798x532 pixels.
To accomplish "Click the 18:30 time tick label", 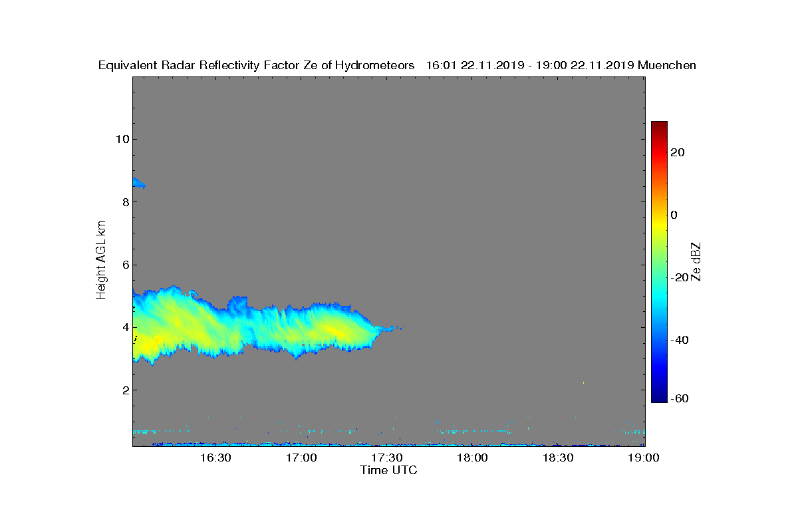I will click(559, 458).
